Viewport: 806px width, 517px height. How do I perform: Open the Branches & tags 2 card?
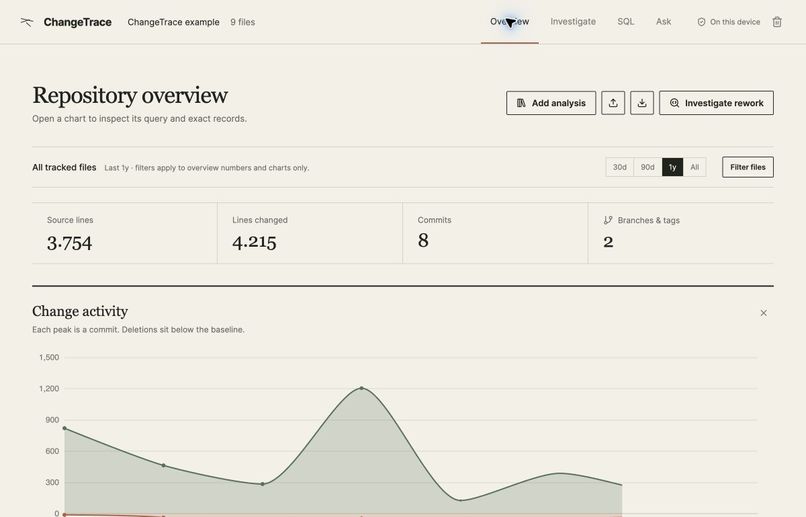click(681, 233)
